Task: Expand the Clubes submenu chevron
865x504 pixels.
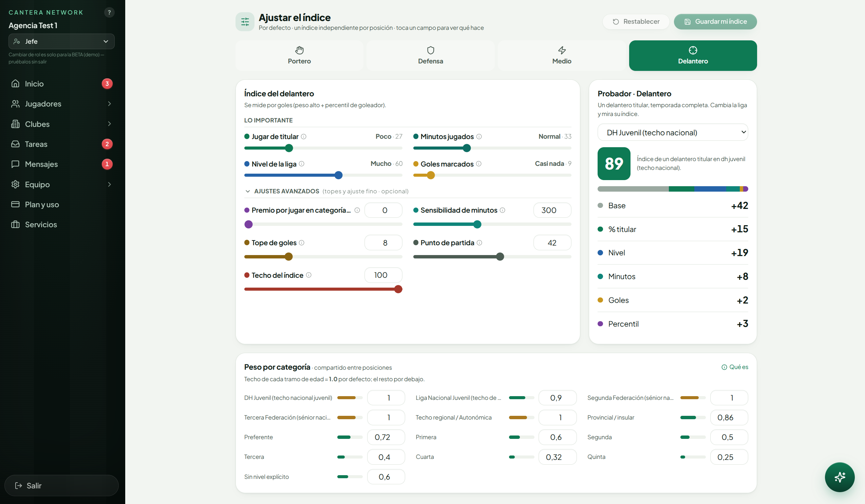Action: [x=110, y=124]
